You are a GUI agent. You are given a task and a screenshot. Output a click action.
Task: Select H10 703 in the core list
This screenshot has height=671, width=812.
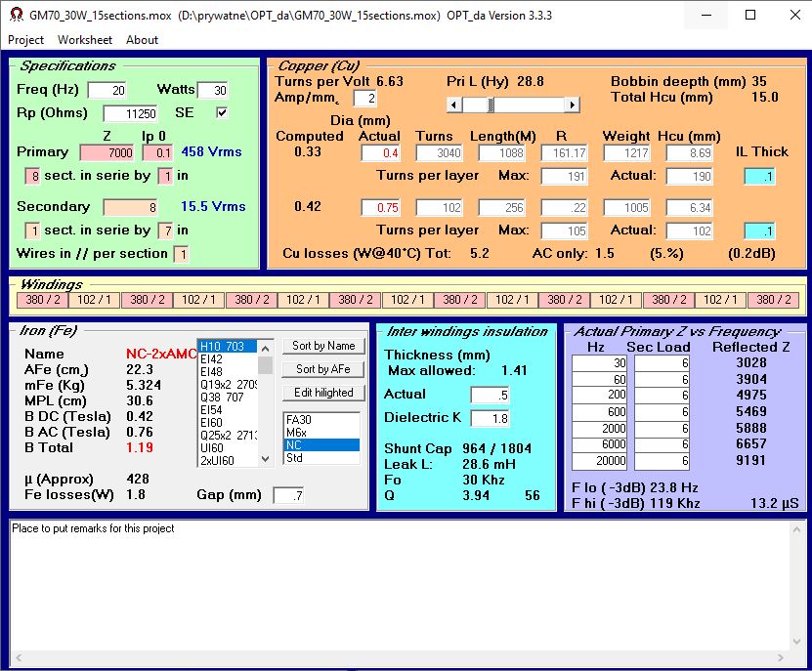point(228,346)
